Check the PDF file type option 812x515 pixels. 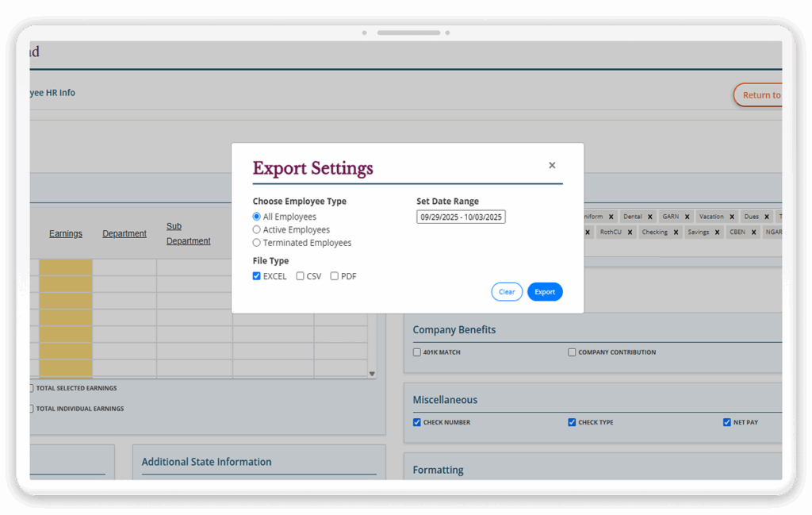point(335,276)
